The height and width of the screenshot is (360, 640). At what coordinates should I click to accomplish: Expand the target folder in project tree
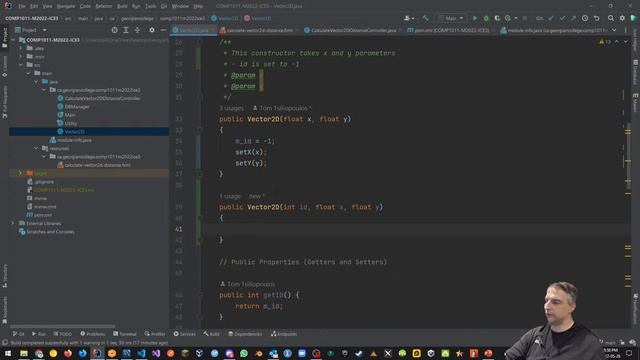pyautogui.click(x=20, y=173)
